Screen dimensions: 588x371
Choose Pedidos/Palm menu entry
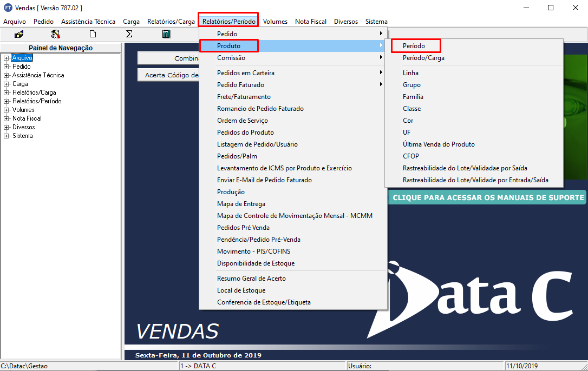292,156
